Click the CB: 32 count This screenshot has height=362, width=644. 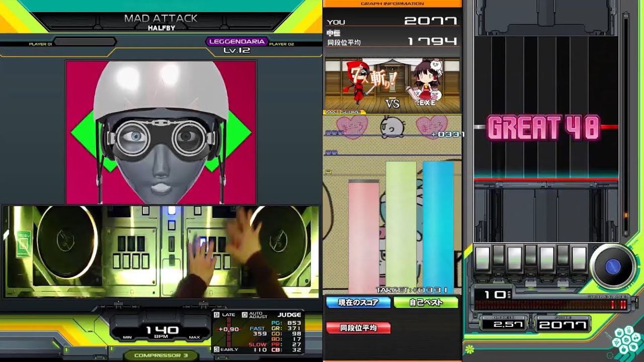[x=286, y=350]
